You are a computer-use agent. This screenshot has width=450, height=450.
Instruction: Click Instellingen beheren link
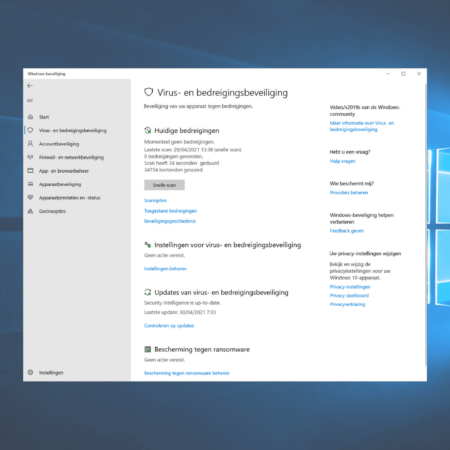click(x=165, y=269)
